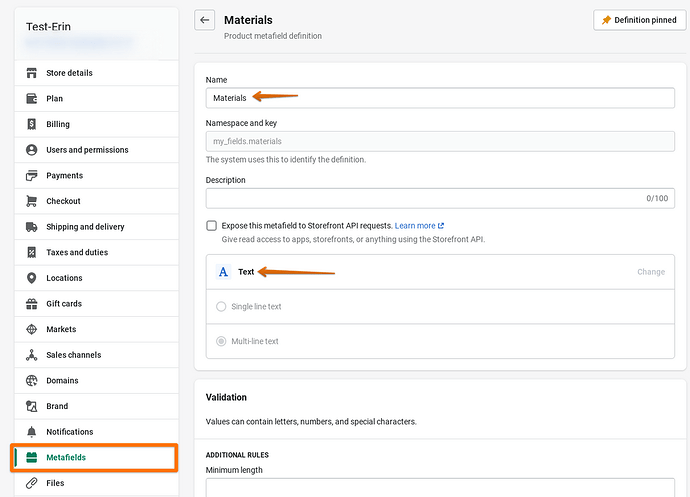Click the Locations pin icon
The width and height of the screenshot is (690, 497).
32,278
